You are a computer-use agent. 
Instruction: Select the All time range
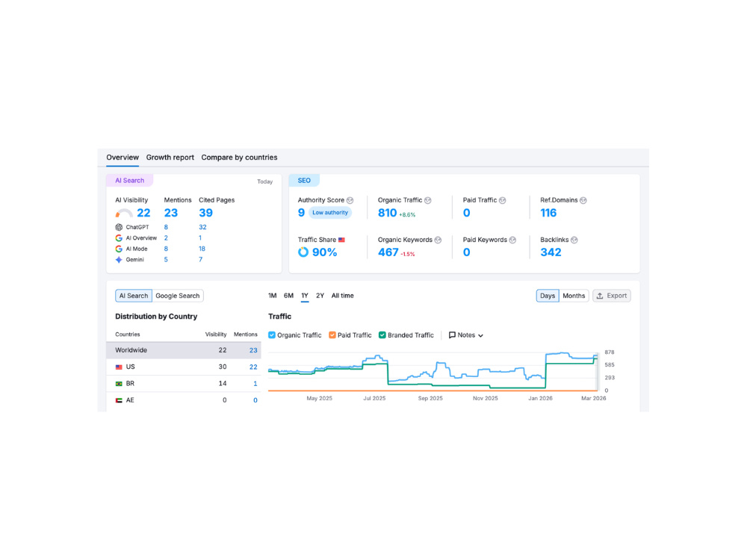point(343,296)
